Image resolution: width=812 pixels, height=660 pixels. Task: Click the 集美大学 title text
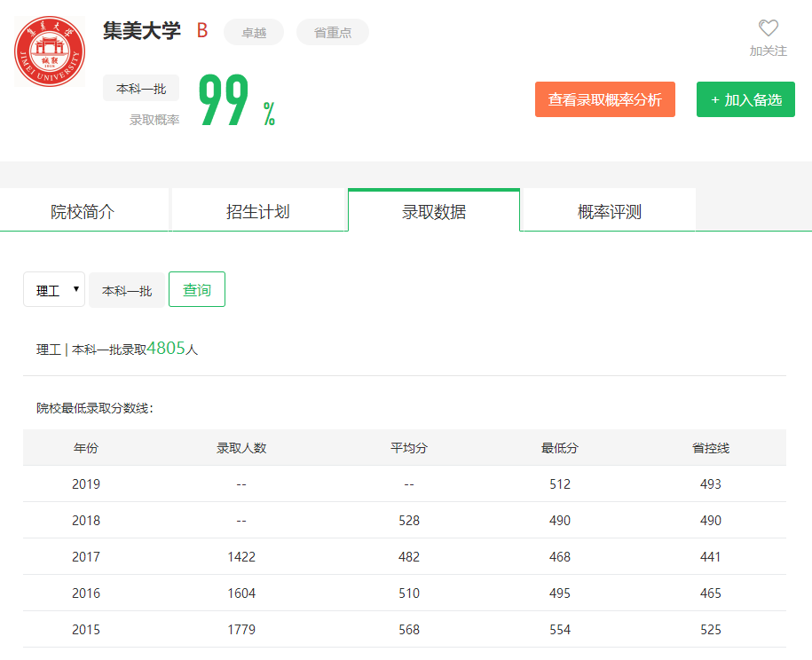coord(142,31)
